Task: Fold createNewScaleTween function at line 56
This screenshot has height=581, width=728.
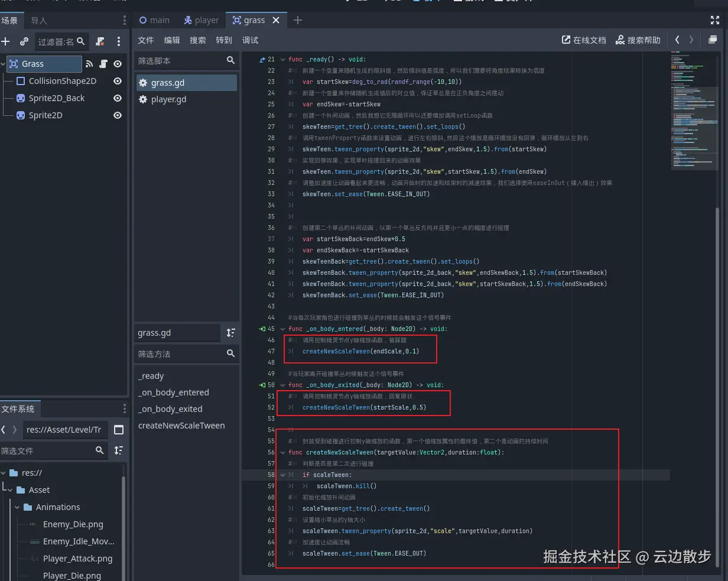Action: click(x=282, y=452)
